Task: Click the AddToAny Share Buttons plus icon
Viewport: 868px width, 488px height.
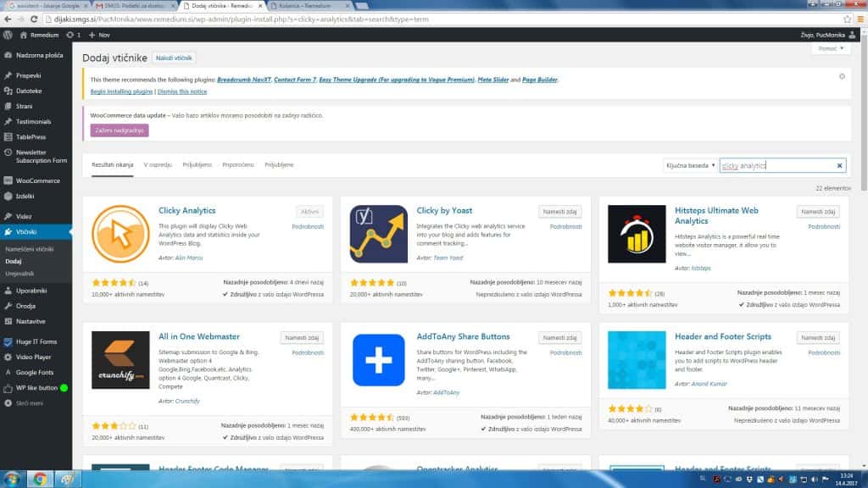Action: (378, 360)
